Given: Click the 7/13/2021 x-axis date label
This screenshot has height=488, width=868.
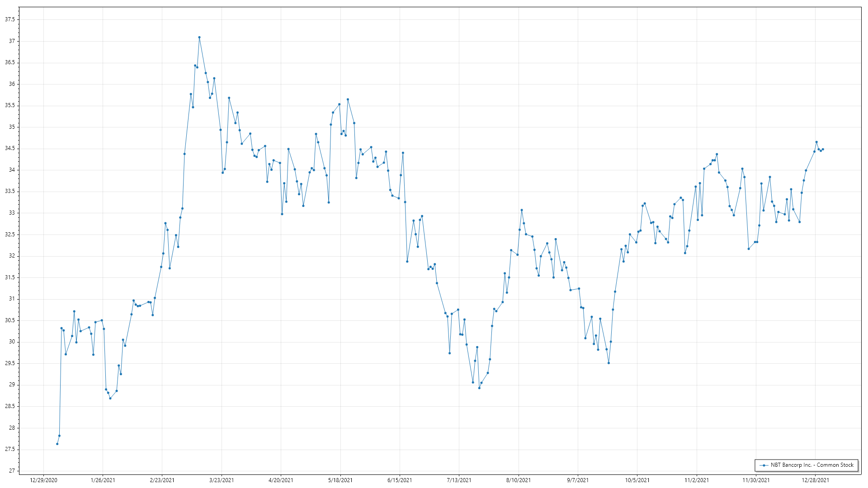Looking at the screenshot, I should click(x=459, y=480).
